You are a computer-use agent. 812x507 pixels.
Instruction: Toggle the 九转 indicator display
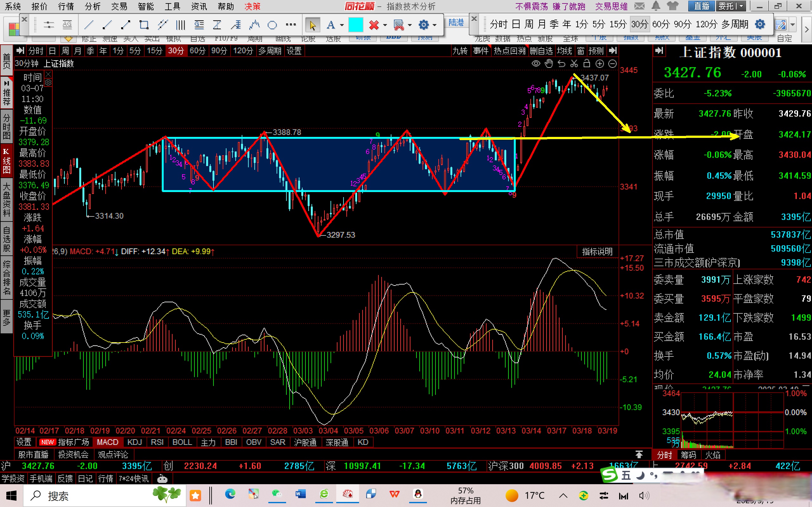coord(460,51)
